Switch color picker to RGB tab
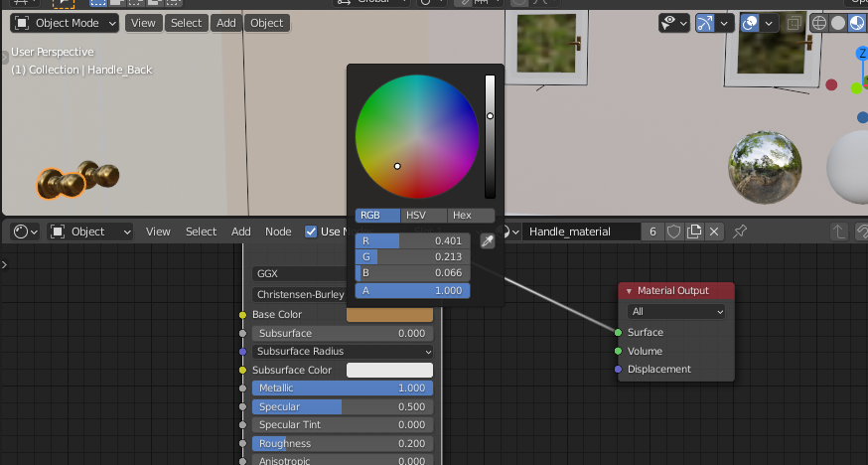The image size is (868, 465). pos(377,216)
